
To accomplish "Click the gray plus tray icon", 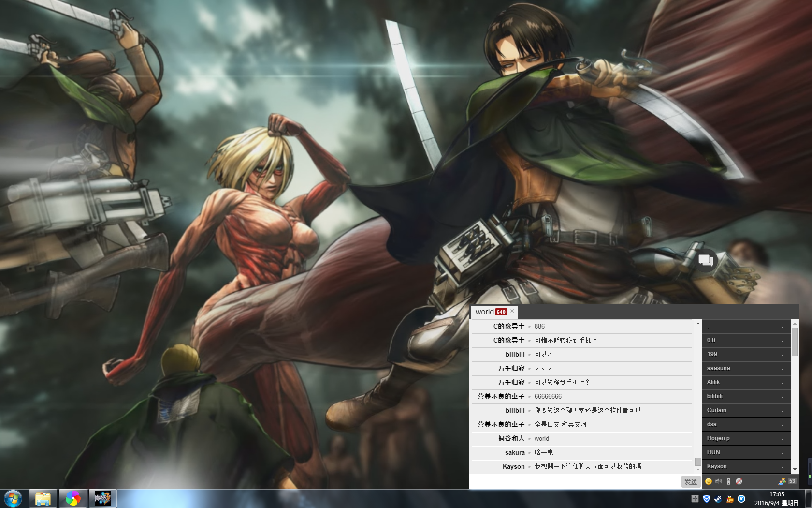I will pos(695,499).
